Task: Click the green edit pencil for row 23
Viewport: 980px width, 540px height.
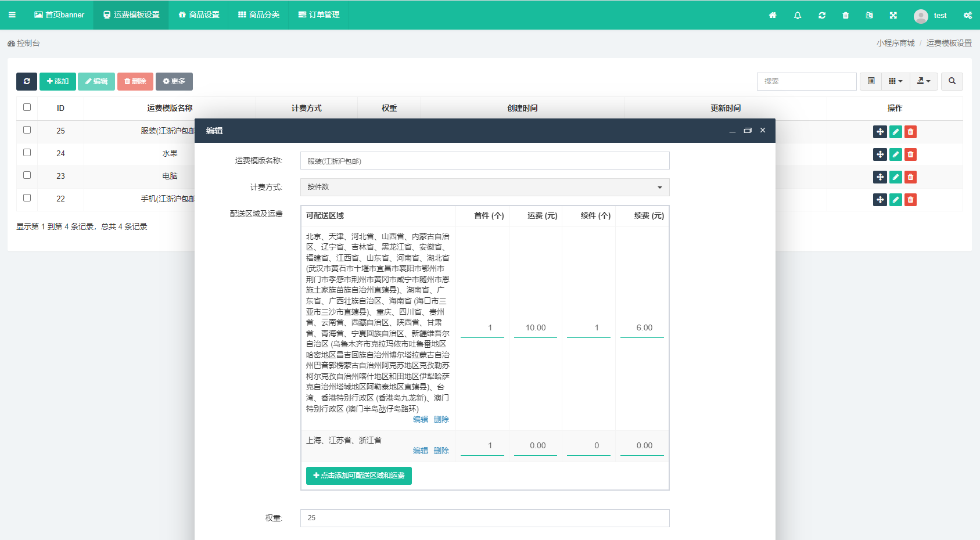Action: tap(895, 177)
